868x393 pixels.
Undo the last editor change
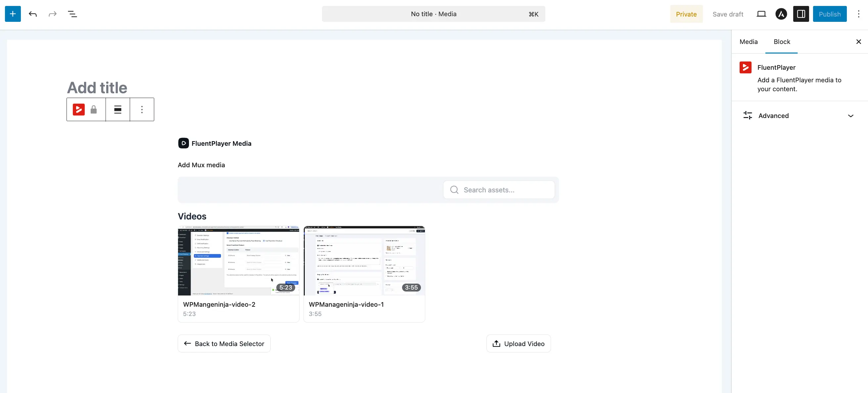pos(33,14)
